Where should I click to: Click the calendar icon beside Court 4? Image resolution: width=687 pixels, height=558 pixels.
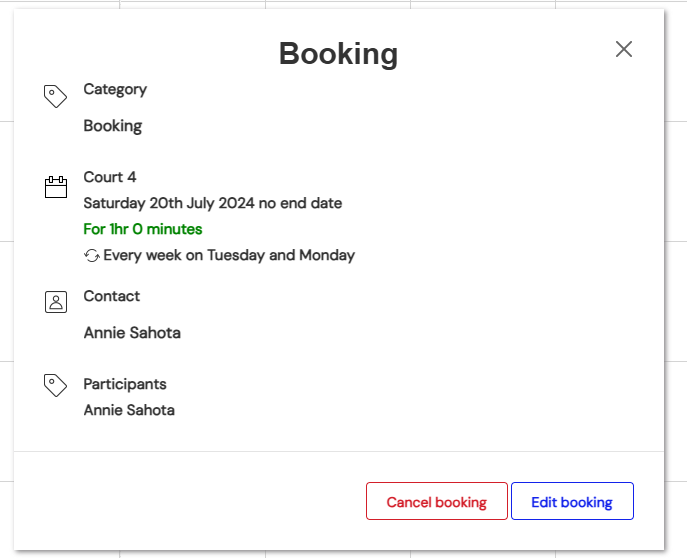tap(56, 187)
